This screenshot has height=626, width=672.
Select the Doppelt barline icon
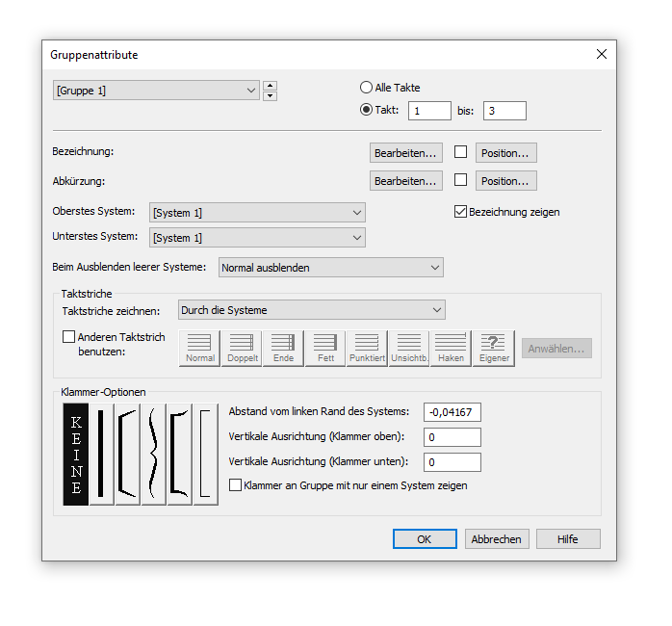[x=242, y=349]
